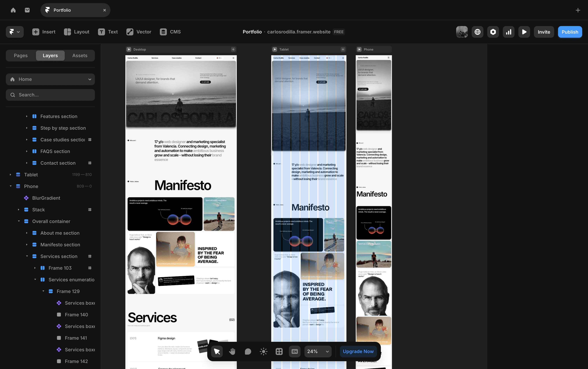Open the CMS panel

pos(170,32)
